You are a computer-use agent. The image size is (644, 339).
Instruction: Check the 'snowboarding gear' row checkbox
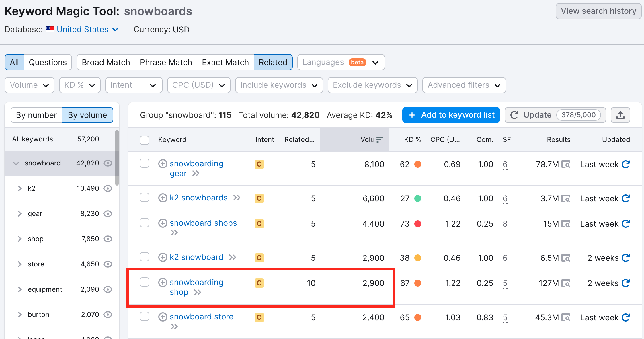pos(145,163)
